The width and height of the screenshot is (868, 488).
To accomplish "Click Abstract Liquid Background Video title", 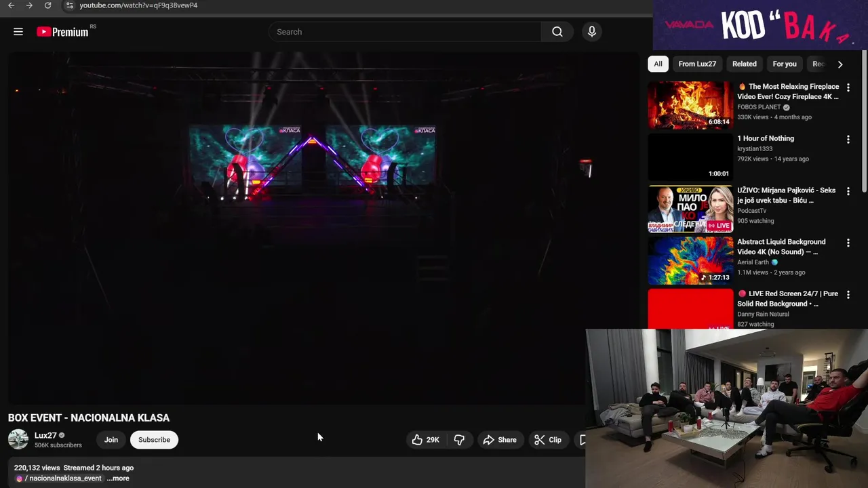I will 781,247.
